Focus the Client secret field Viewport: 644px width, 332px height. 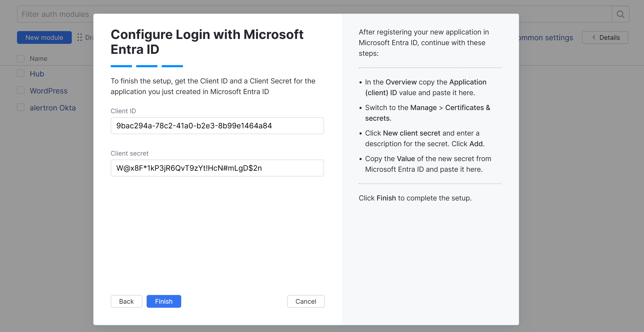(217, 168)
